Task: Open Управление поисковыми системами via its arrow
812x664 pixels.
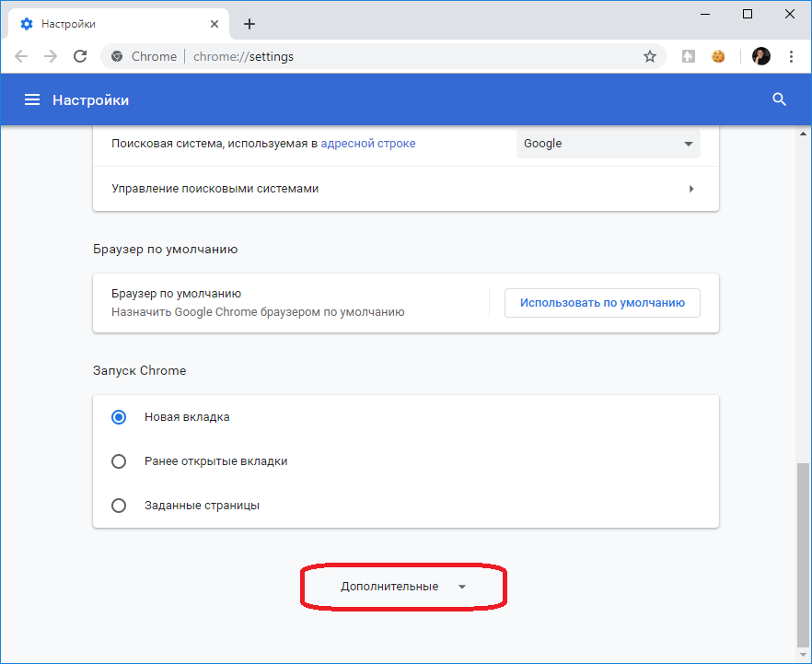Action: 691,188
